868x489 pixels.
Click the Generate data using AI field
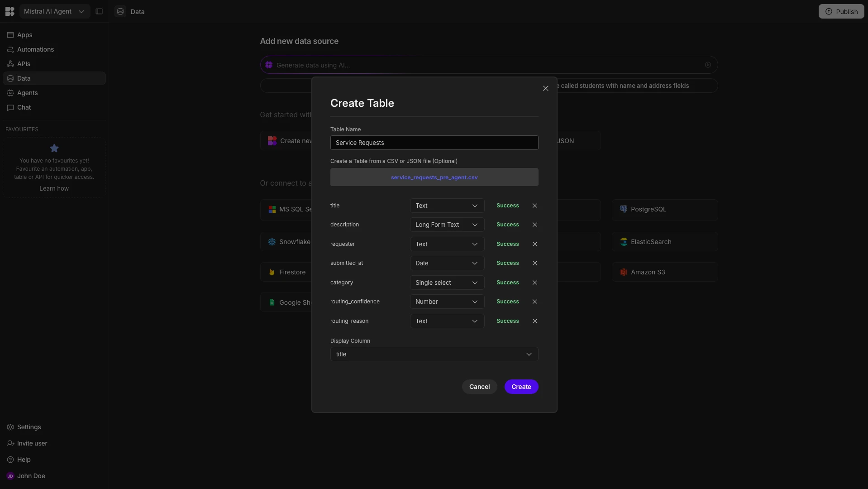pos(489,65)
